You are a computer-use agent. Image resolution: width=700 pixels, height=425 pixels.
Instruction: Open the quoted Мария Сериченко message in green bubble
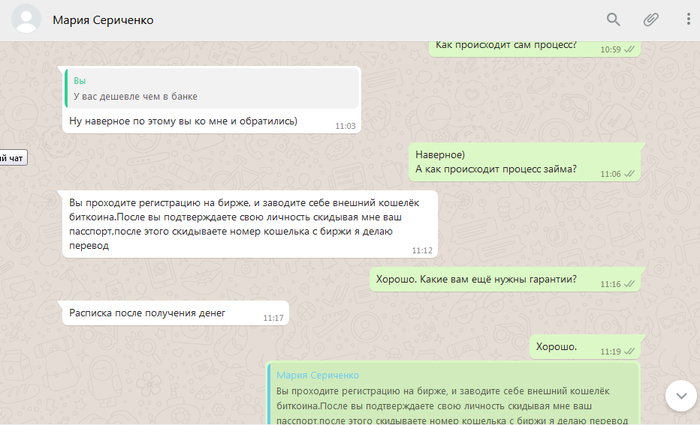pyautogui.click(x=454, y=393)
